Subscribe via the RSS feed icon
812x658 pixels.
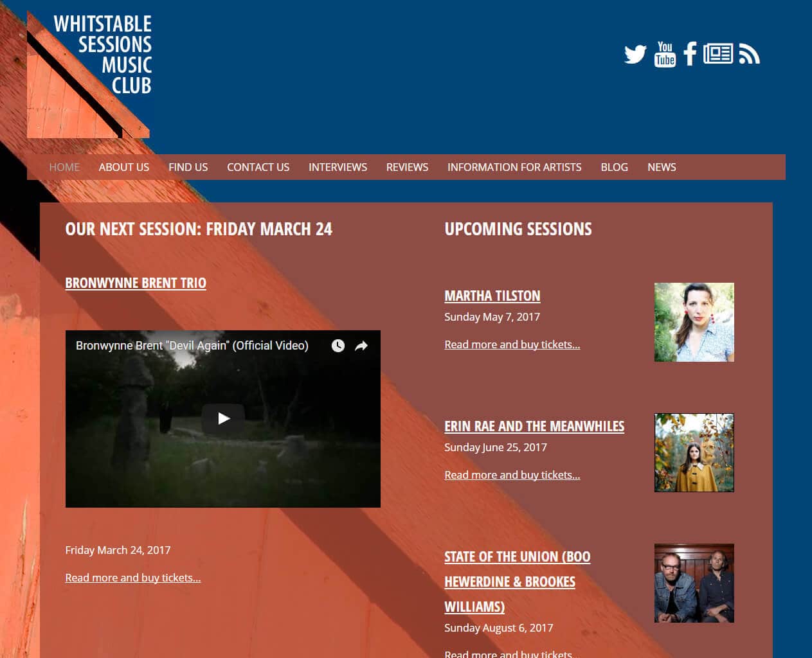(749, 54)
